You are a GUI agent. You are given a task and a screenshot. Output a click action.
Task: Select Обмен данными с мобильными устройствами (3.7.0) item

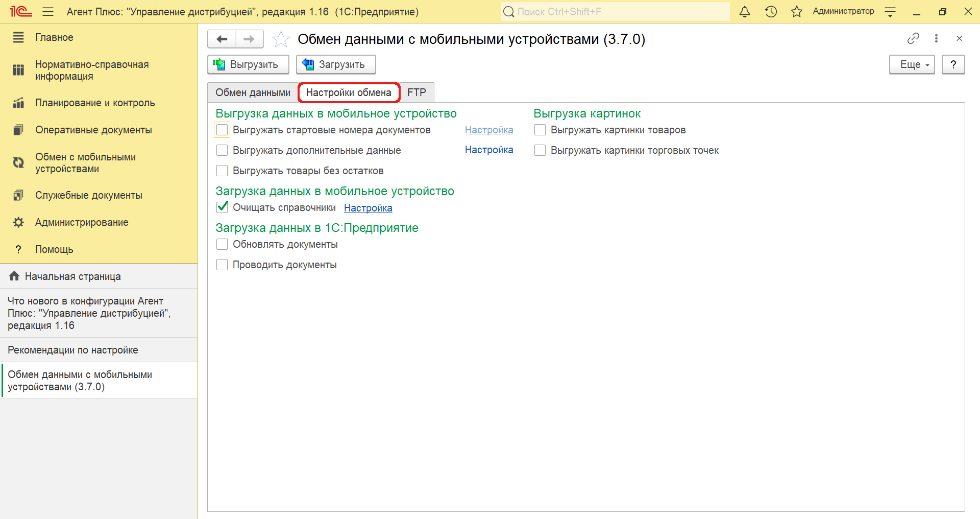[x=99, y=381]
